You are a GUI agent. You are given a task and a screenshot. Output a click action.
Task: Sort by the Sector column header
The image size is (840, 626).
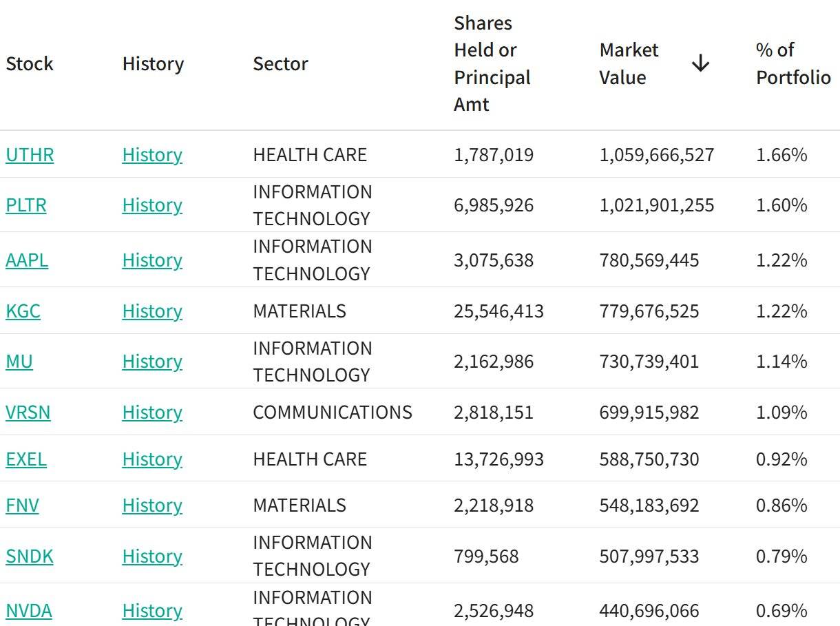[x=280, y=64]
